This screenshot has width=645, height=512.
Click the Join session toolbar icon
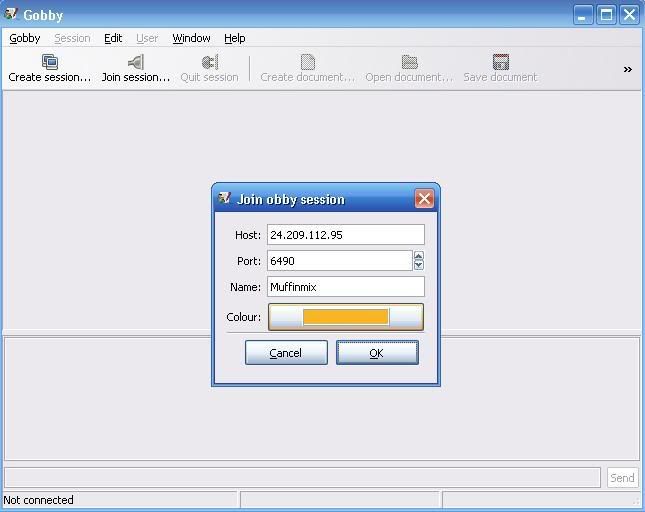coord(136,62)
